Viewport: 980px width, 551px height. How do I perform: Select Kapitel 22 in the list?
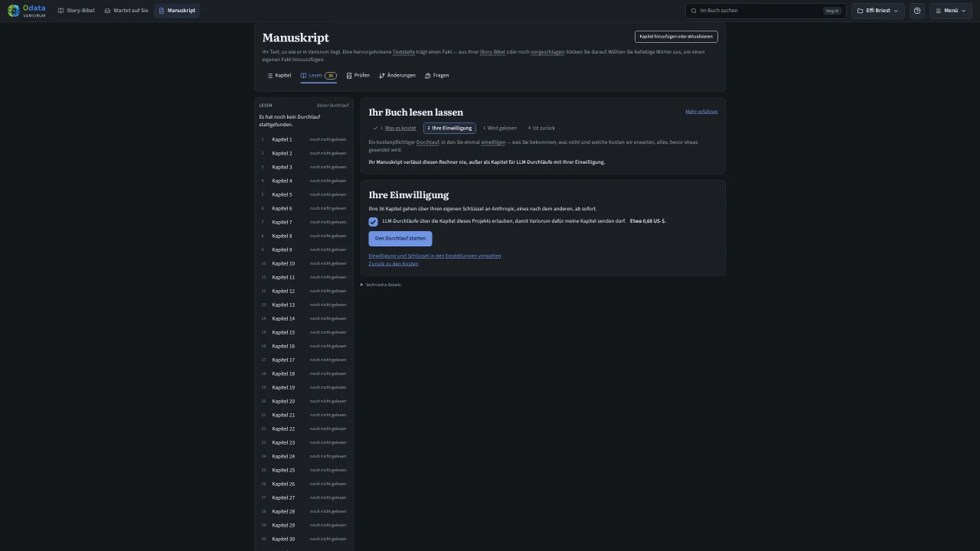304,429
